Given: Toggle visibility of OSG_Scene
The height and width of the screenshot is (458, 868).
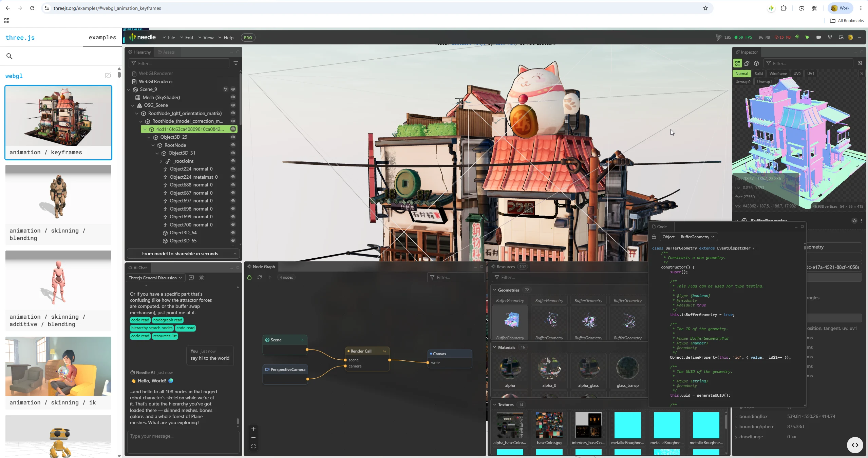Looking at the screenshot, I should click(x=233, y=105).
